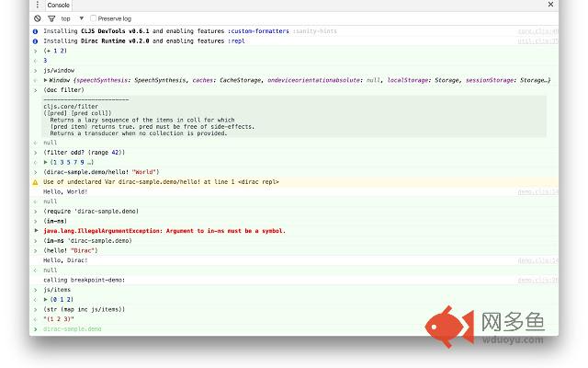Select the (in-ns) command line
The image size is (588, 368).
click(55, 221)
